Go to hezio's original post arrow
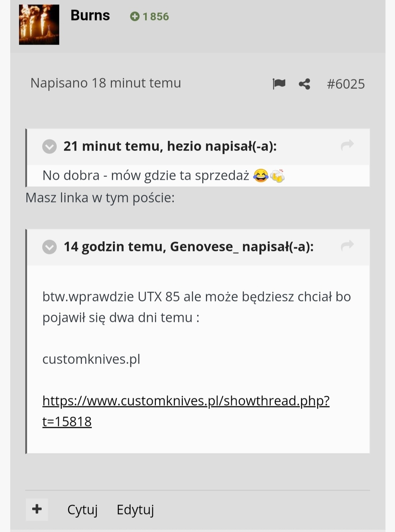This screenshot has width=395, height=532. click(348, 145)
